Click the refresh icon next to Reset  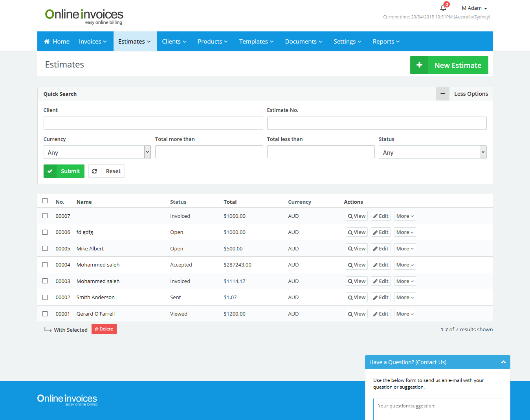pos(95,171)
